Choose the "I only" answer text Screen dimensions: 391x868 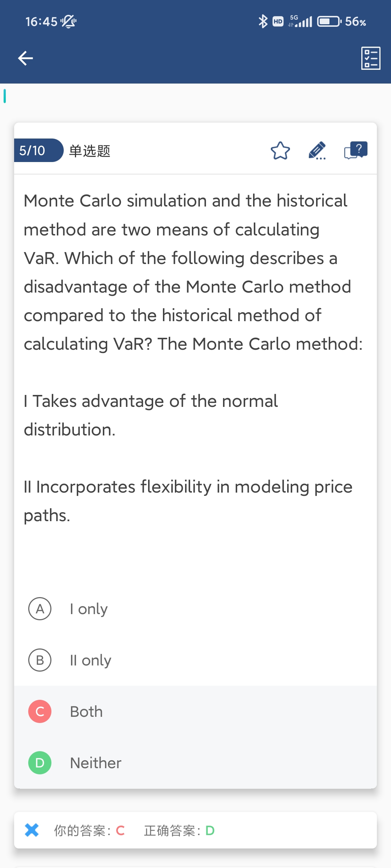(x=89, y=609)
